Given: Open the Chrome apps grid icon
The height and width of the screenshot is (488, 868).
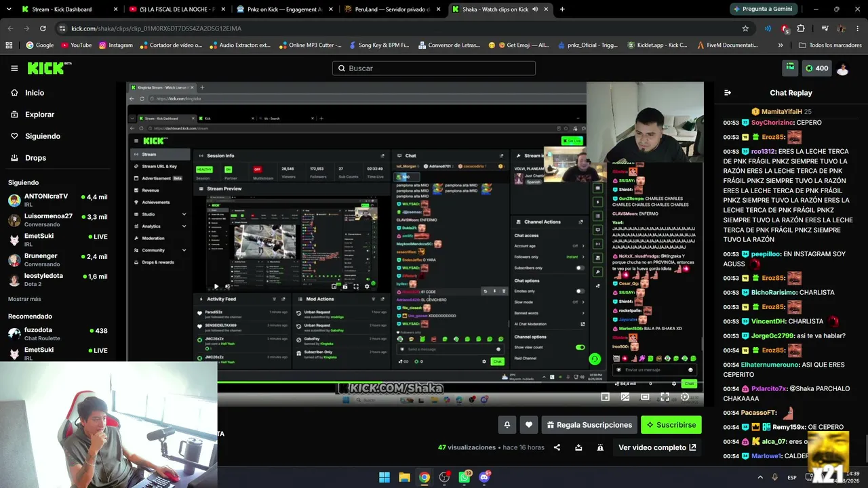Looking at the screenshot, I should 9,45.
